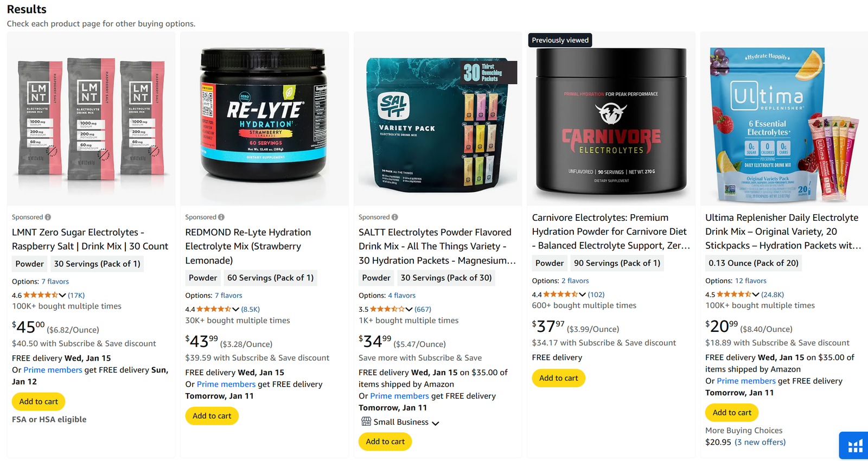The image size is (868, 461).
Task: Click the Sponsored info icon under SALTT
Action: (x=395, y=217)
